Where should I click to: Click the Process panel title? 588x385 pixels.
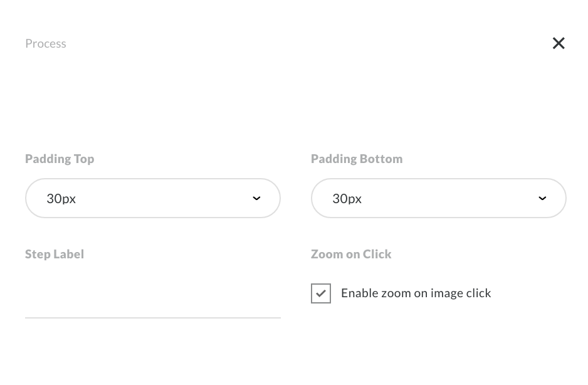point(46,43)
